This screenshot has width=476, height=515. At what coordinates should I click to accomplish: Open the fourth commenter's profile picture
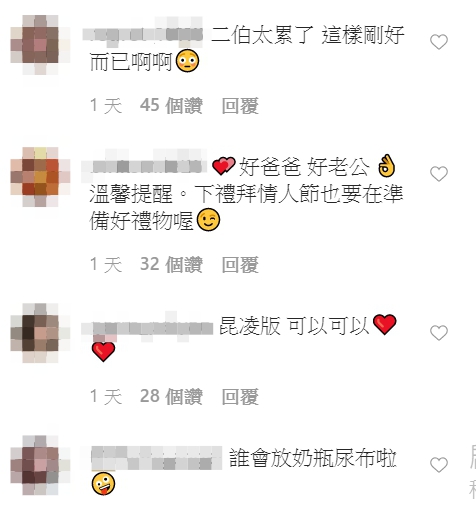click(x=40, y=465)
